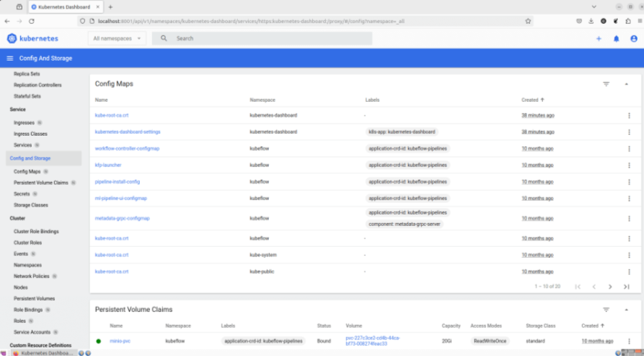The height and width of the screenshot is (356, 644).
Task: Filter the Persistent Volume Claims list
Action: [606, 310]
